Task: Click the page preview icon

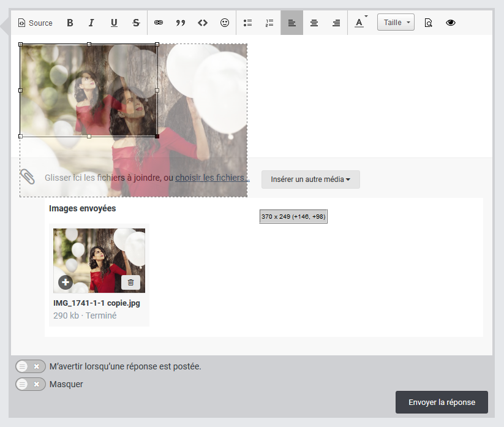Action: [x=428, y=23]
